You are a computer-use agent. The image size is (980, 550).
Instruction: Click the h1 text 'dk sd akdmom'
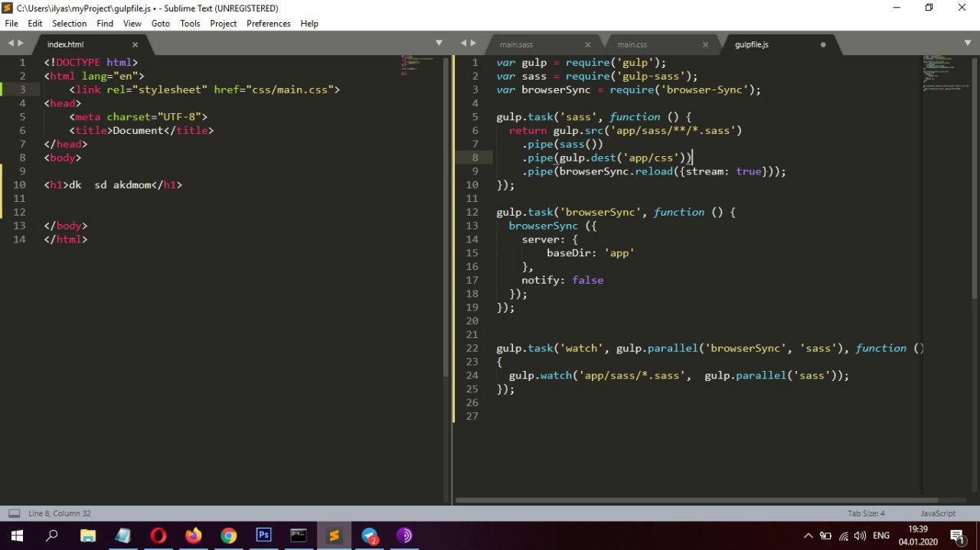click(110, 185)
